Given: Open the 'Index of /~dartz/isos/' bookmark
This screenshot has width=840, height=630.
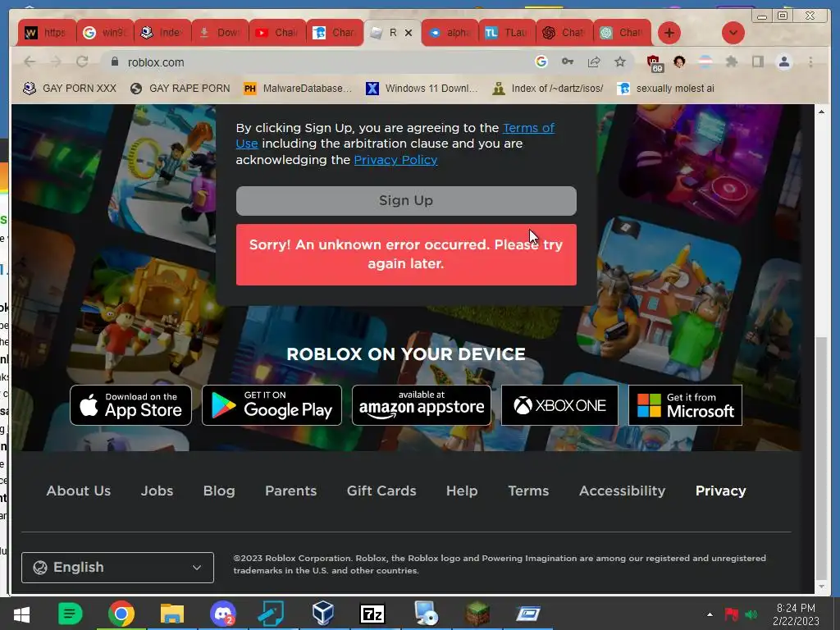Looking at the screenshot, I should pyautogui.click(x=548, y=89).
